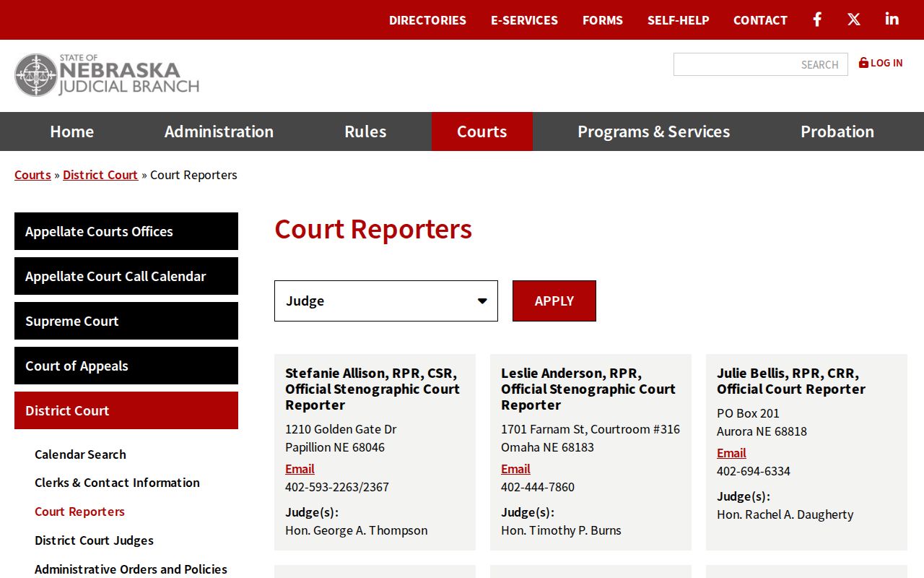Open Calendar Search sidebar link
This screenshot has width=924, height=578.
point(80,454)
